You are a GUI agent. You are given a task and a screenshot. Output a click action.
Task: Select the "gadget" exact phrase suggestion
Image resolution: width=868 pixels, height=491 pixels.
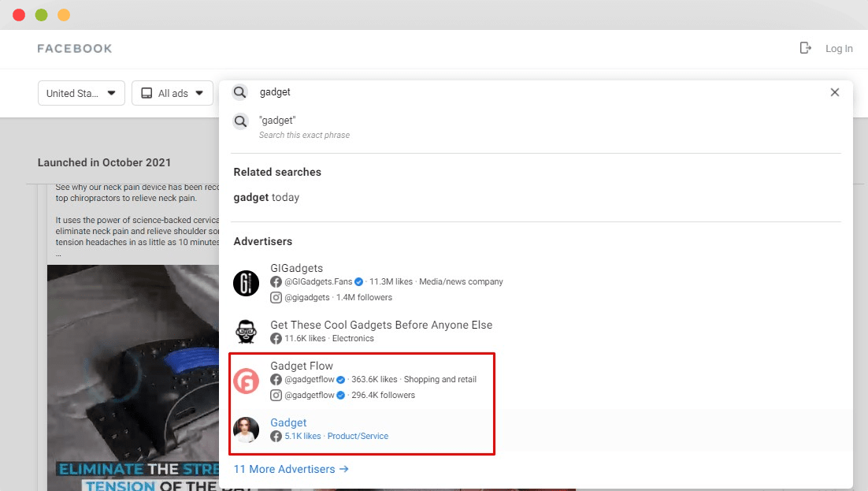536,127
